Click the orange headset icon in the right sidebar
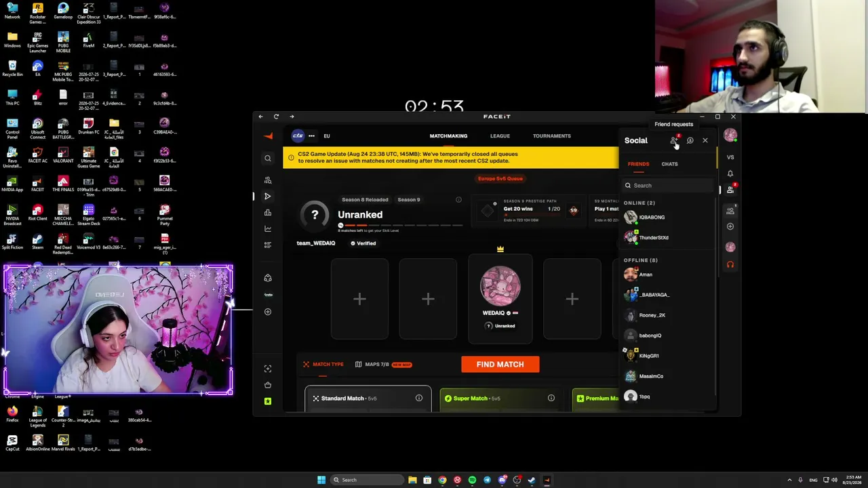The width and height of the screenshot is (868, 488). pos(730,264)
